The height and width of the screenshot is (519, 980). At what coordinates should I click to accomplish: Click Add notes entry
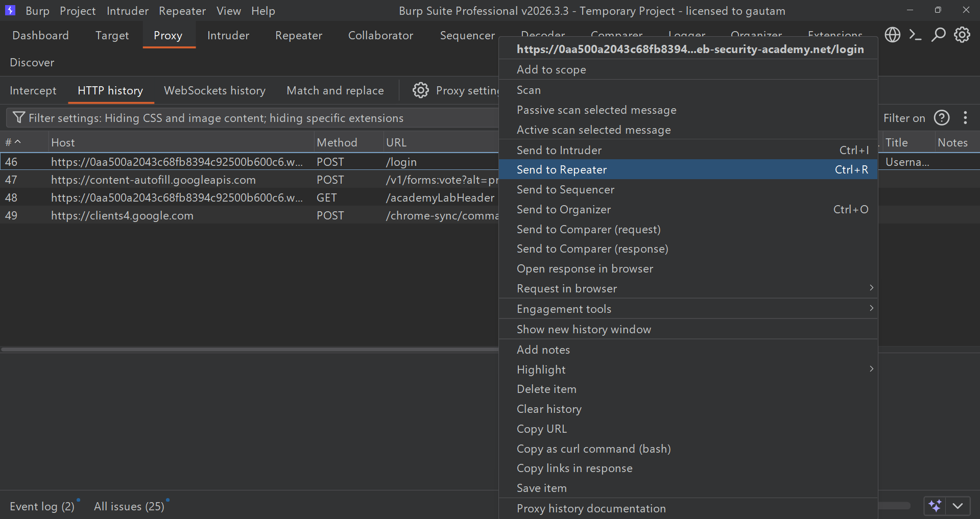pos(688,350)
